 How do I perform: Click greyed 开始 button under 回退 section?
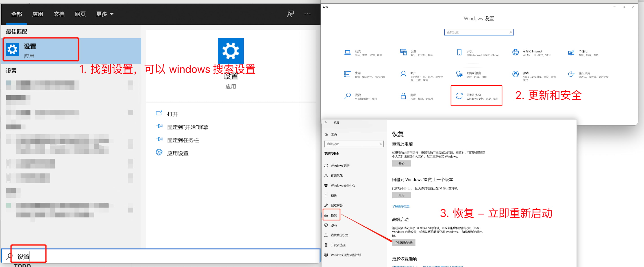[401, 195]
